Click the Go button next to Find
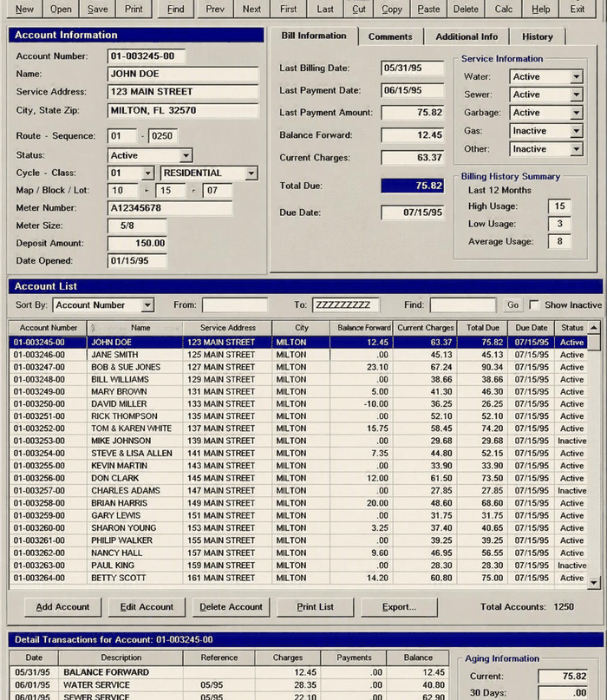The width and height of the screenshot is (607, 700). pos(512,305)
